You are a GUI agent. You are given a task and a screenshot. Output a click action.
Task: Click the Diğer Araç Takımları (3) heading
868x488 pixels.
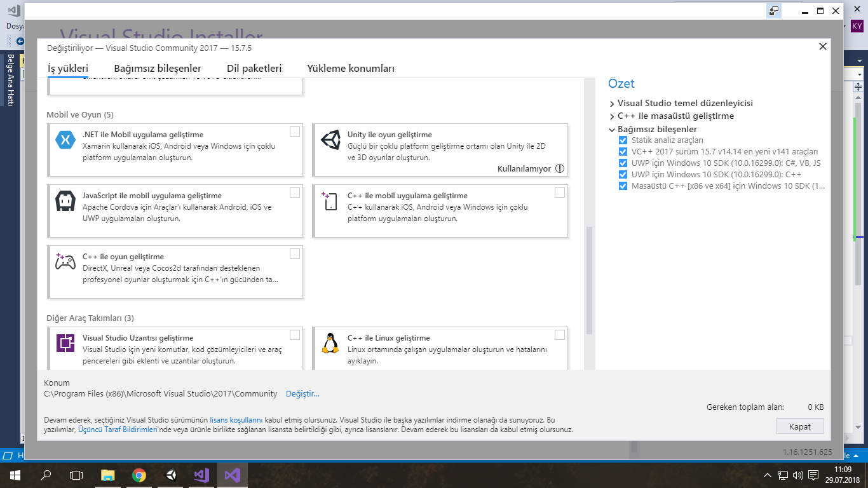pyautogui.click(x=90, y=318)
